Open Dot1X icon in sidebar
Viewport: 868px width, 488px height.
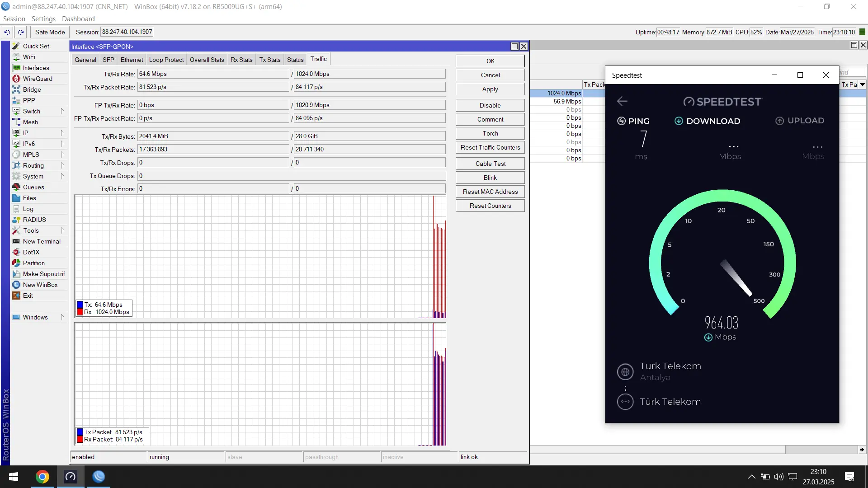[16, 252]
